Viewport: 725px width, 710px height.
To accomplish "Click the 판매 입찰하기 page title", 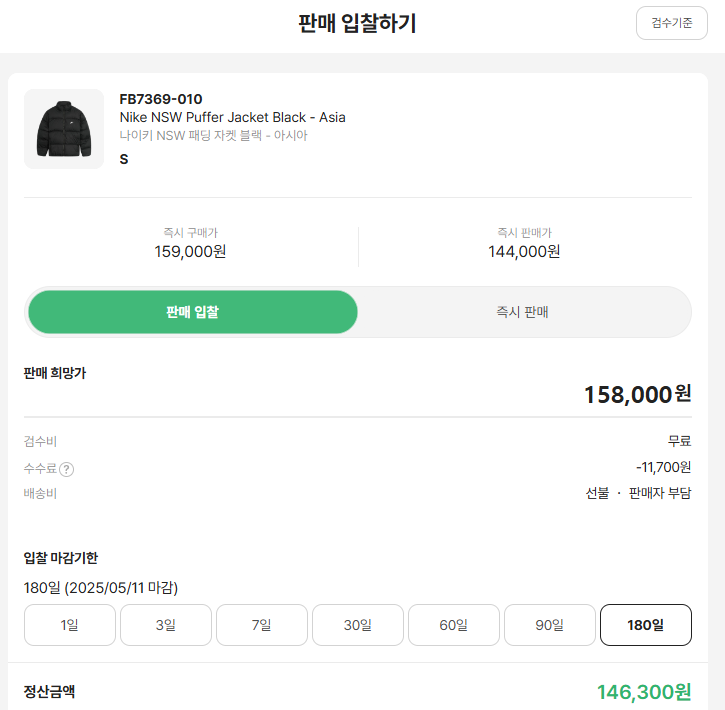I will click(x=357, y=24).
